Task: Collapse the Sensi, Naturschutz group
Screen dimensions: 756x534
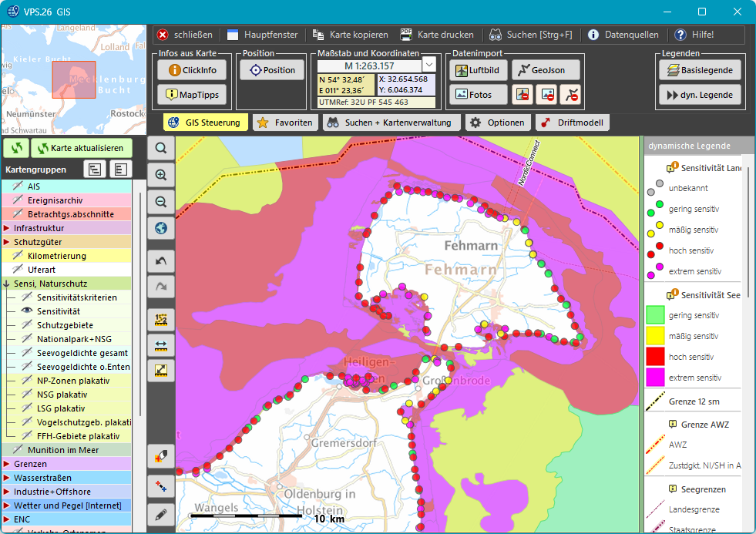Action: click(6, 284)
